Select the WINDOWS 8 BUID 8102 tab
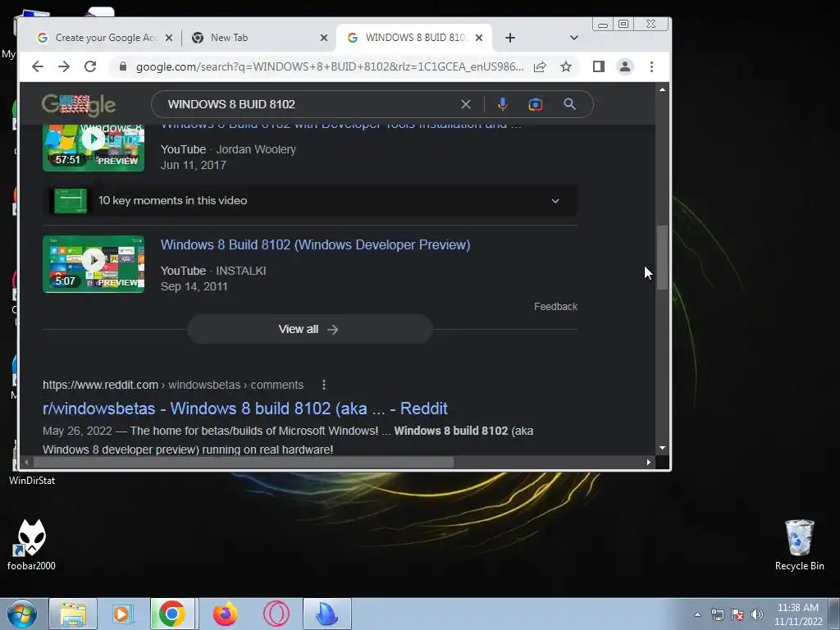Image resolution: width=840 pixels, height=630 pixels. click(x=414, y=38)
